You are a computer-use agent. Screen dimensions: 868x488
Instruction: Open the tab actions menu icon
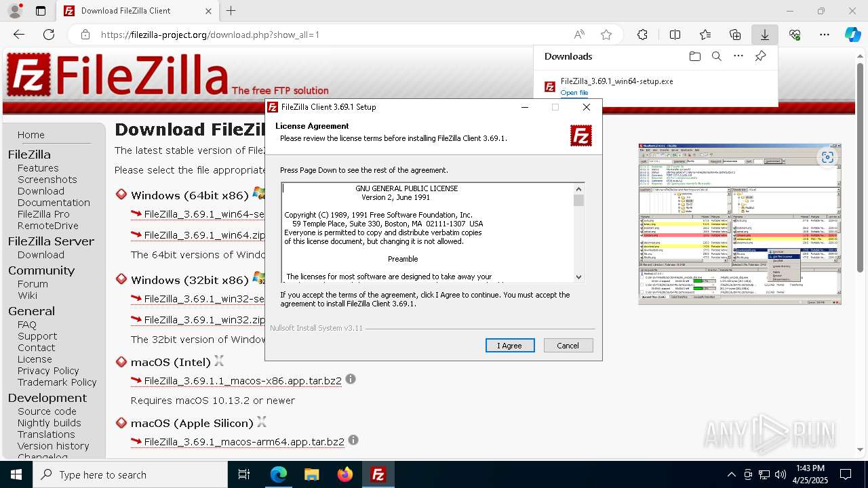(41, 11)
